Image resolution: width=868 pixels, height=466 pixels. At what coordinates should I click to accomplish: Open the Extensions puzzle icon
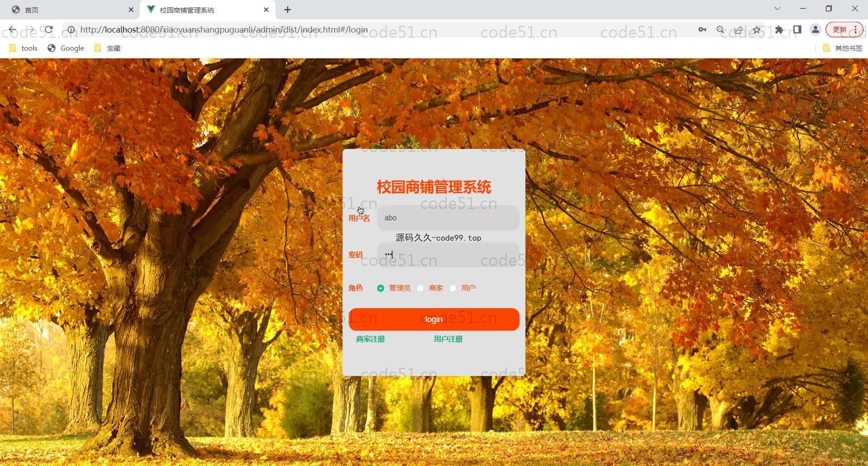(779, 30)
